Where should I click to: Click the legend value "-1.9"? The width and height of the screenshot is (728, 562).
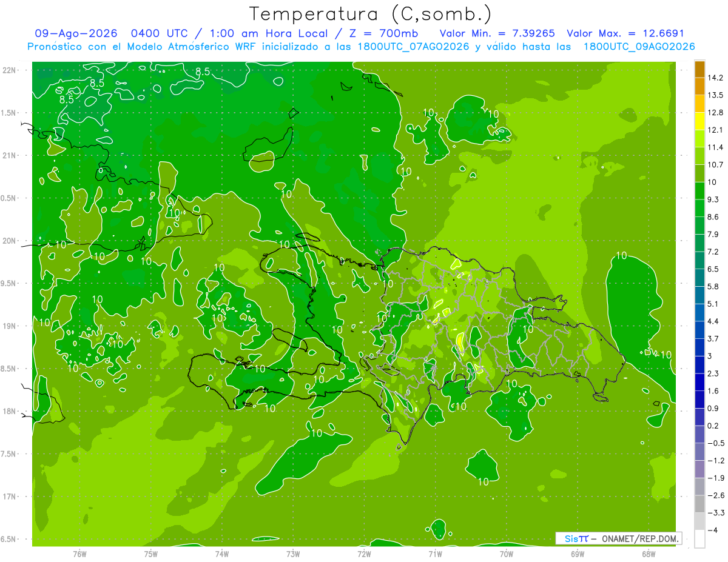tap(716, 478)
